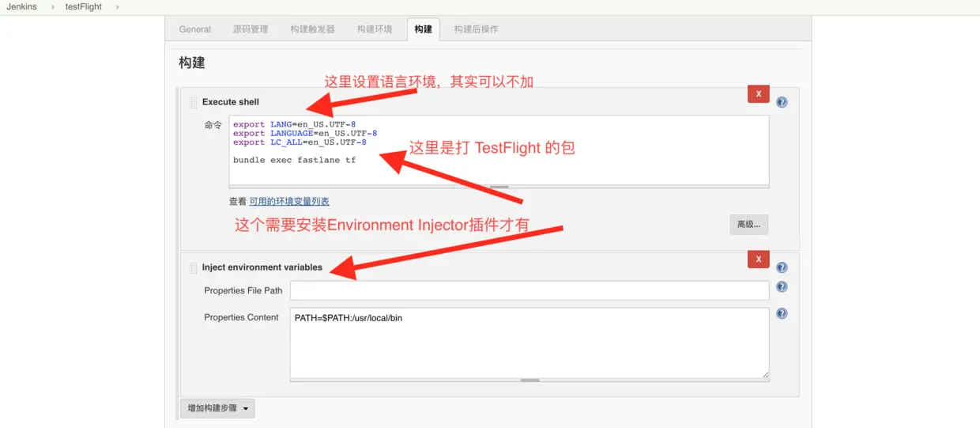Click the Properties File Path field

coord(530,290)
